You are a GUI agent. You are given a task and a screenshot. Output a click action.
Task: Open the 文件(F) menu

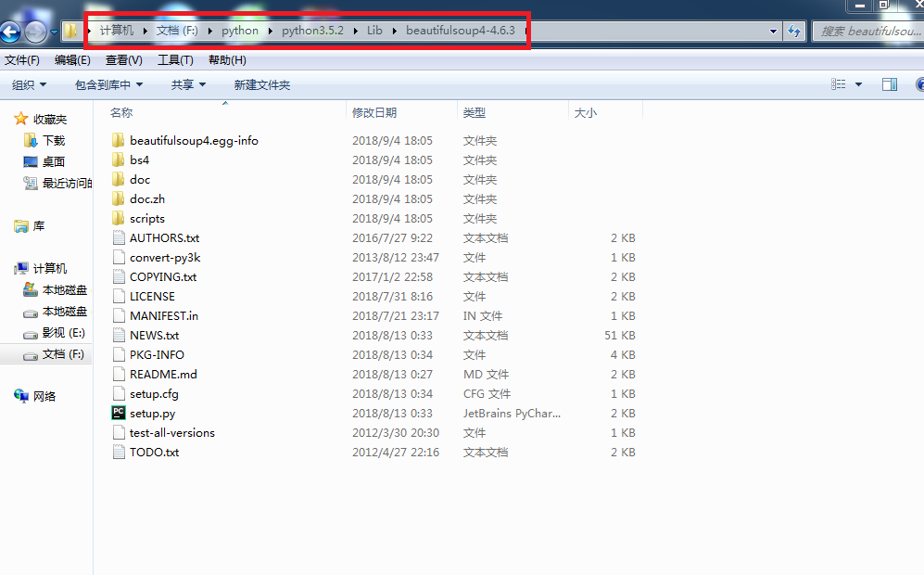22,60
